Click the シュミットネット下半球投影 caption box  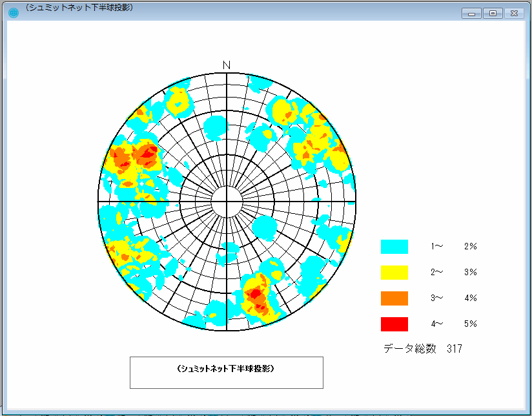[x=226, y=372]
